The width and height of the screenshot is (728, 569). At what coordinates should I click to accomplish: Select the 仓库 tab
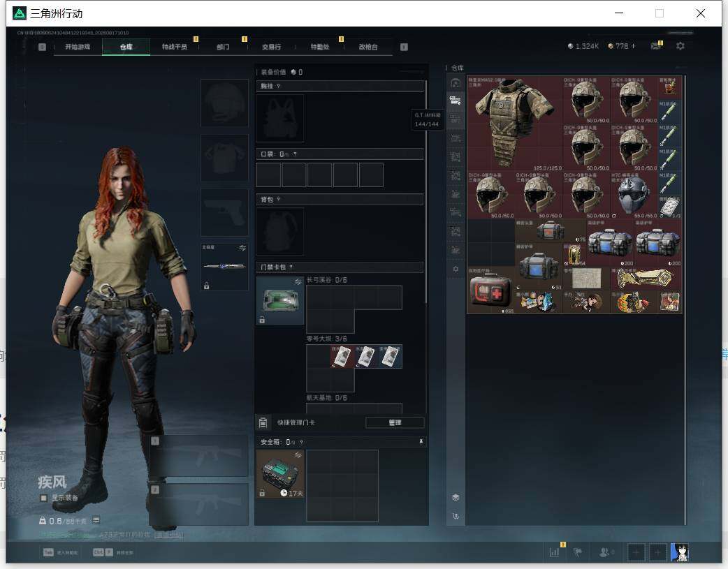coord(126,47)
